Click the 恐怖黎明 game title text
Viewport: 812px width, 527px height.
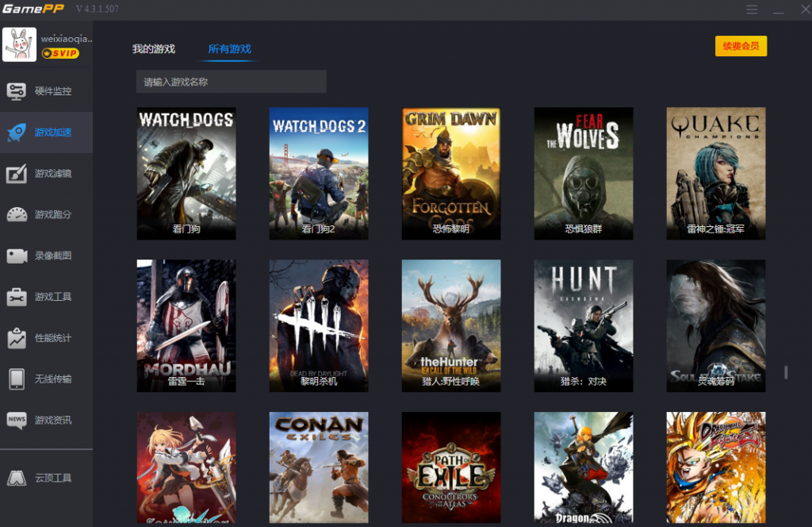pyautogui.click(x=451, y=229)
